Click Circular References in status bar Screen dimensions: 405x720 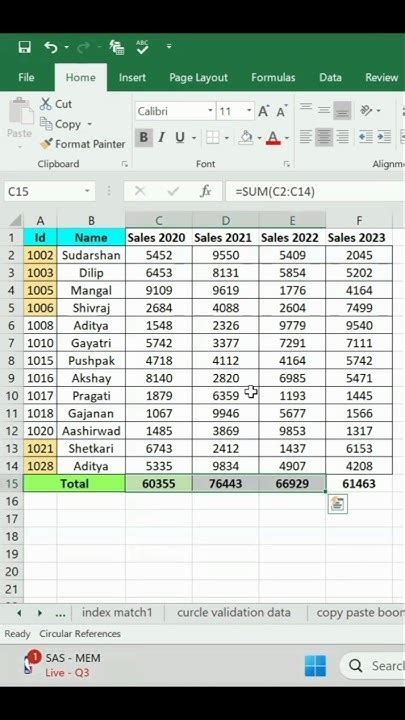point(80,634)
